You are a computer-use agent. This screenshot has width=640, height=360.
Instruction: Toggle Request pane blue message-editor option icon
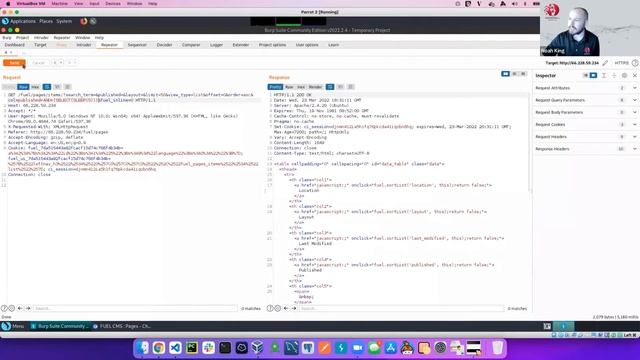click(x=47, y=87)
